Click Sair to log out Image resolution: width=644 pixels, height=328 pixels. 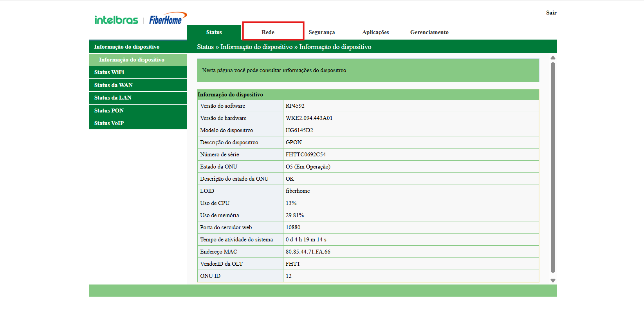coord(551,13)
